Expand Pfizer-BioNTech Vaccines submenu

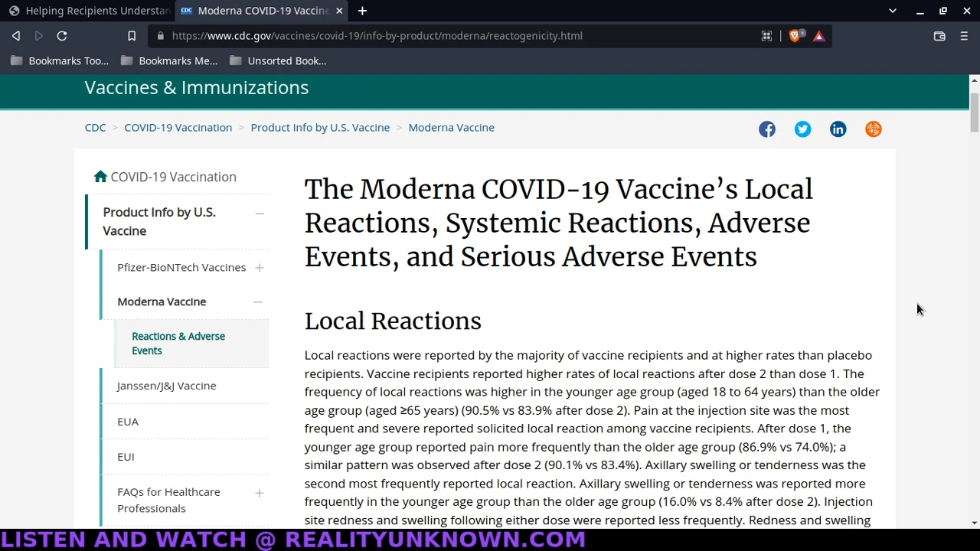(260, 268)
